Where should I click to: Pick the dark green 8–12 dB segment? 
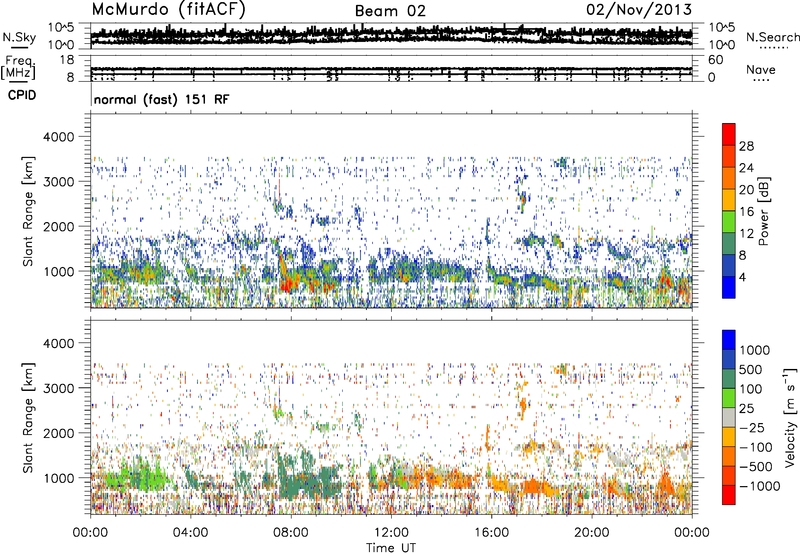point(729,244)
